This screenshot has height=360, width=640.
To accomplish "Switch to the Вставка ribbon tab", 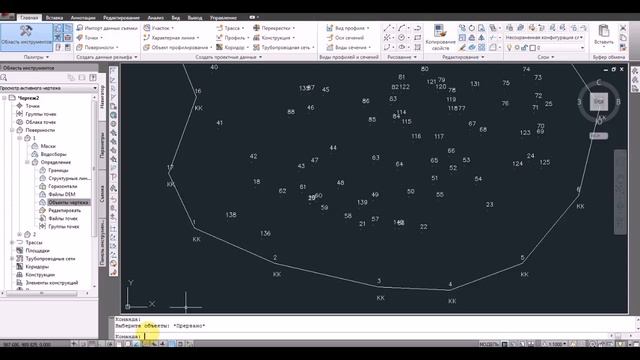I will point(54,18).
